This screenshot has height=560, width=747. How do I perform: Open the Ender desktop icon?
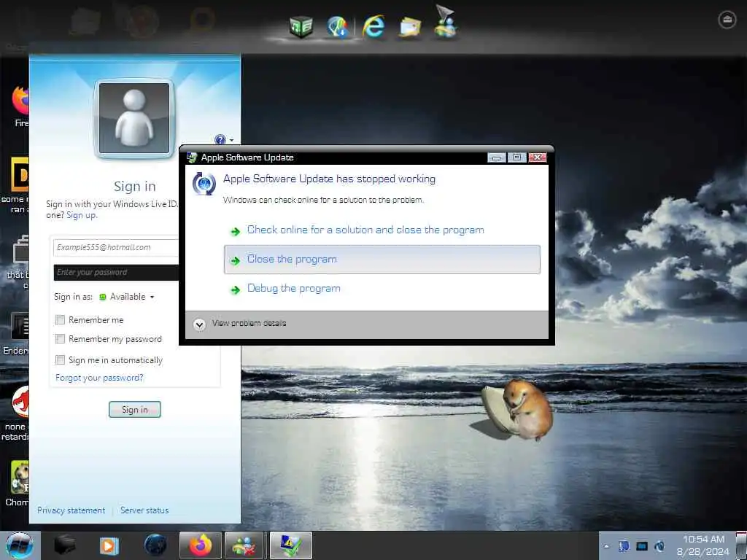pyautogui.click(x=18, y=333)
